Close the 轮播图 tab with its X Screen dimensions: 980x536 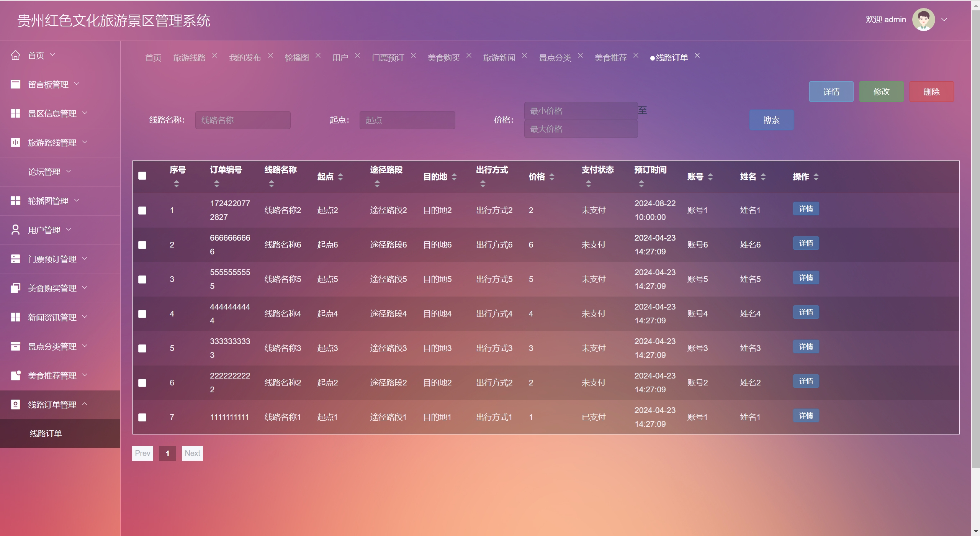pos(318,56)
